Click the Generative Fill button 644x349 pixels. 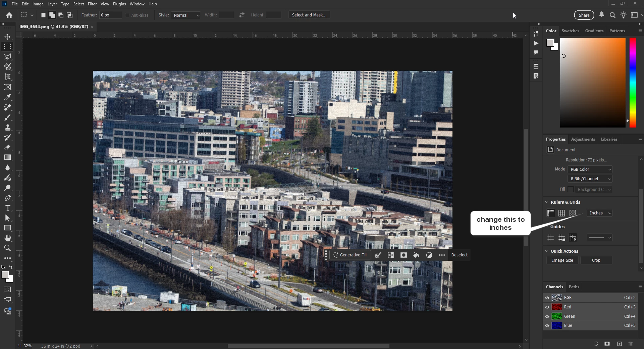[x=350, y=255]
